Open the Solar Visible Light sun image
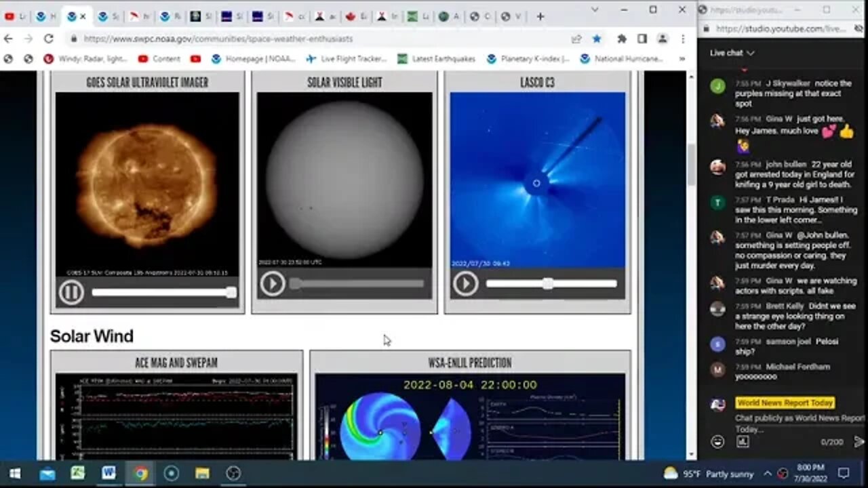This screenshot has width=868, height=488. [x=344, y=180]
